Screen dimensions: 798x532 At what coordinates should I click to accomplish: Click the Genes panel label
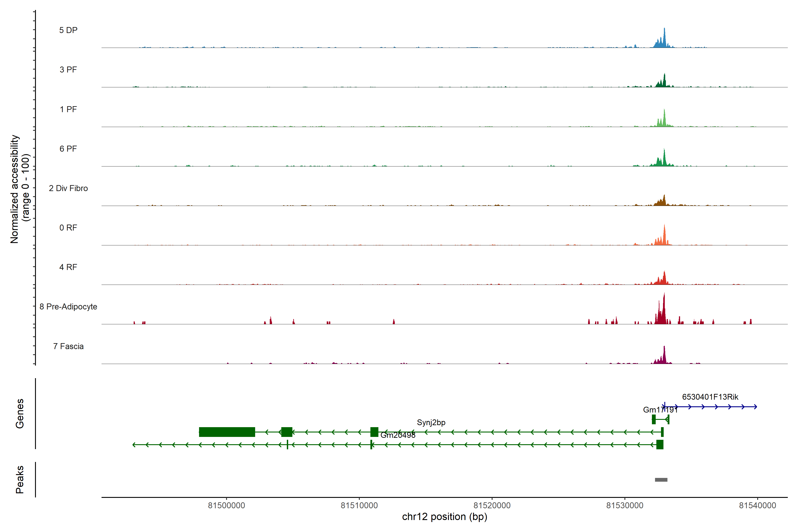[20, 414]
